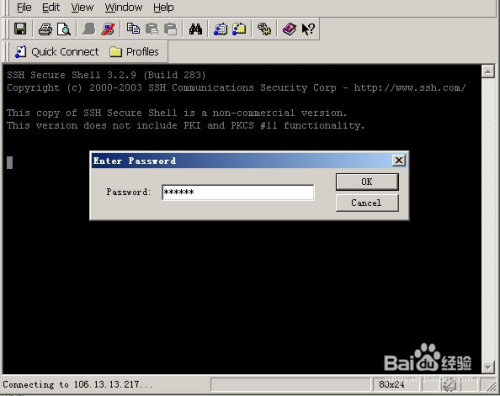Open the Help menu
This screenshot has width=500, height=396.
point(163,7)
